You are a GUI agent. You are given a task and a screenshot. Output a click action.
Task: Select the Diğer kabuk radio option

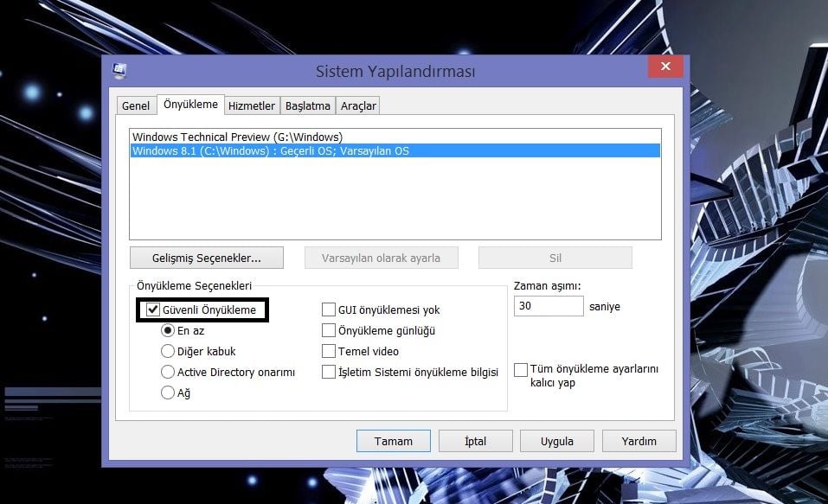coord(167,351)
